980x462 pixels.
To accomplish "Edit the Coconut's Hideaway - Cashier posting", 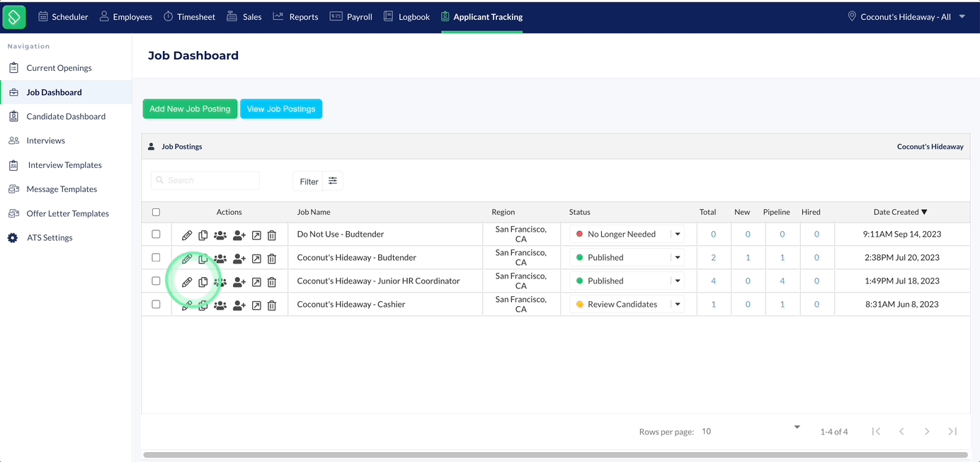I will tap(187, 305).
